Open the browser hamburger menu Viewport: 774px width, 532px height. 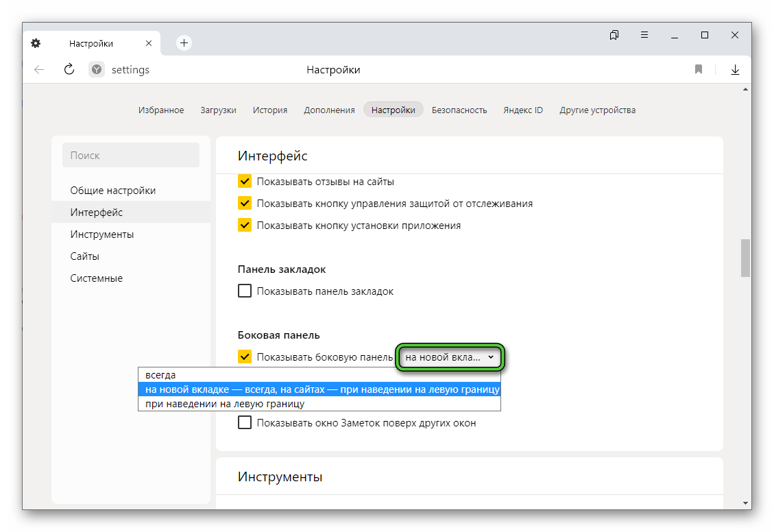tap(644, 35)
